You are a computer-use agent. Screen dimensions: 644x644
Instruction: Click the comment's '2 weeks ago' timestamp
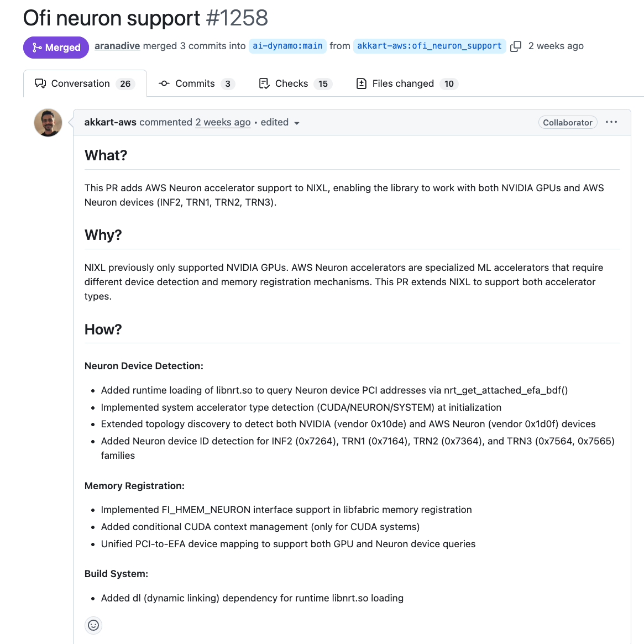pyautogui.click(x=223, y=122)
